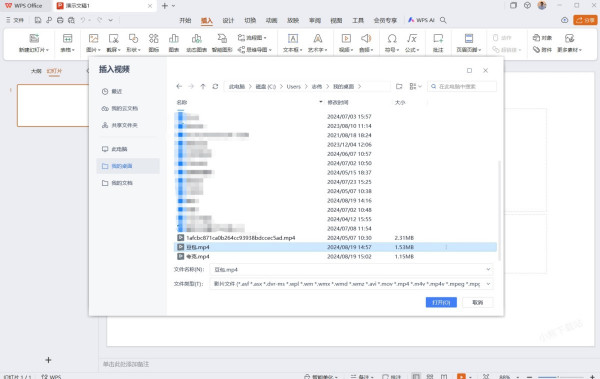Click Users in the breadcrumb path

(x=293, y=87)
